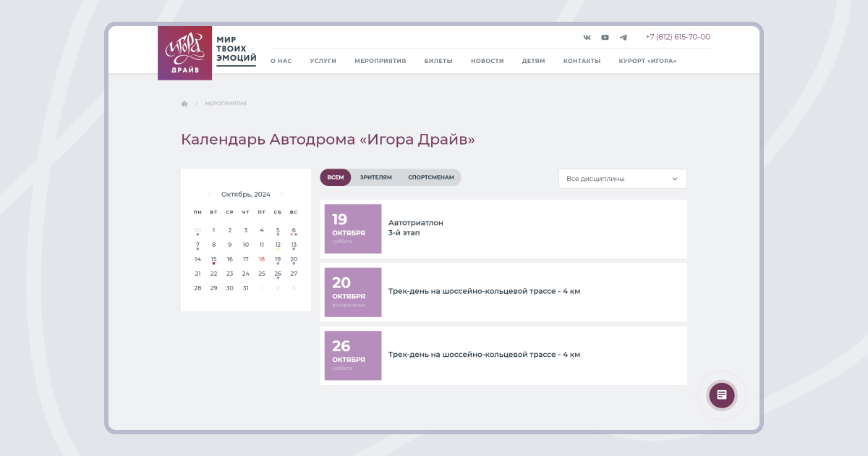Select the highlighted day 18 in the calendar
The width and height of the screenshot is (868, 456).
coord(262,259)
